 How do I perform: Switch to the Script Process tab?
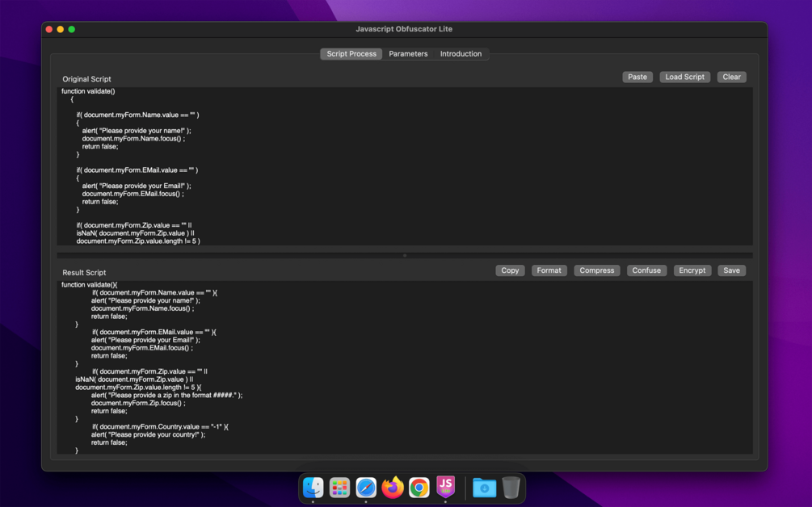[351, 54]
